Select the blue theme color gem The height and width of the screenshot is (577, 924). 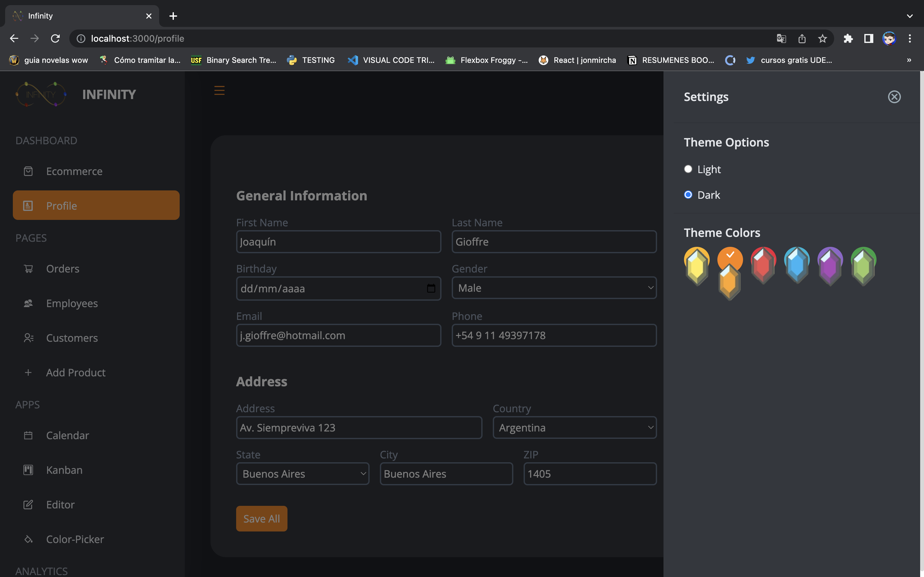click(x=797, y=265)
